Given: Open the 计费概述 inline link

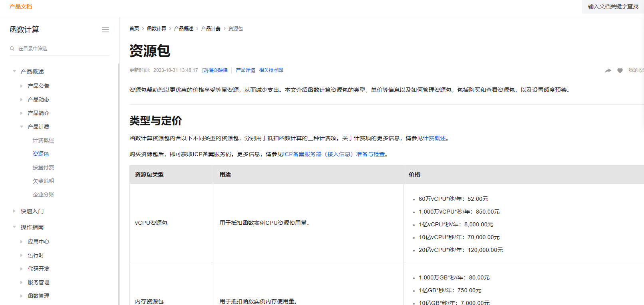Looking at the screenshot, I should pyautogui.click(x=435, y=138).
